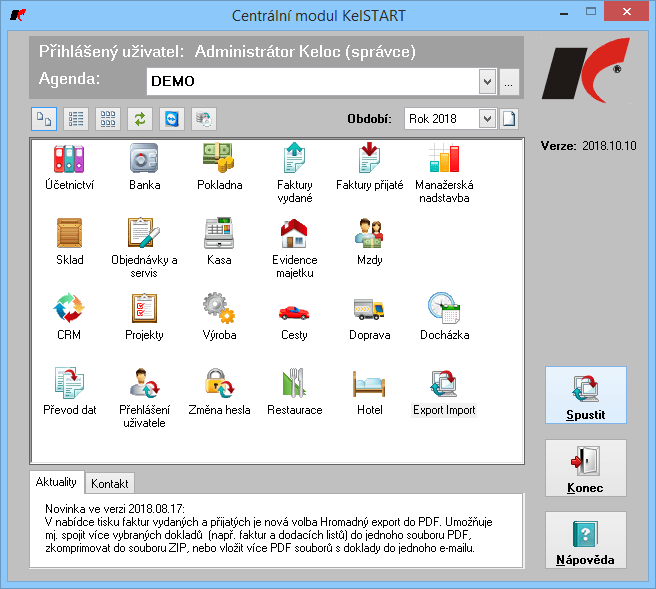Maximize the KelSTART window
Image resolution: width=656 pixels, height=589 pixels.
point(591,12)
